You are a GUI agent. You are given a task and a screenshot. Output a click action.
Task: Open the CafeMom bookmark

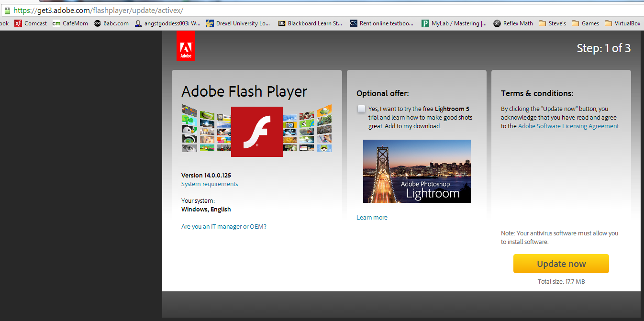[70, 23]
